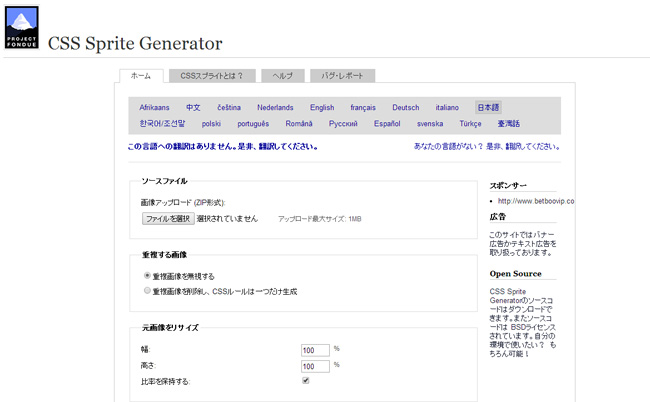Screen dimensions: 650x402
Task: Click the highlighted 日本語 language
Action: point(488,107)
